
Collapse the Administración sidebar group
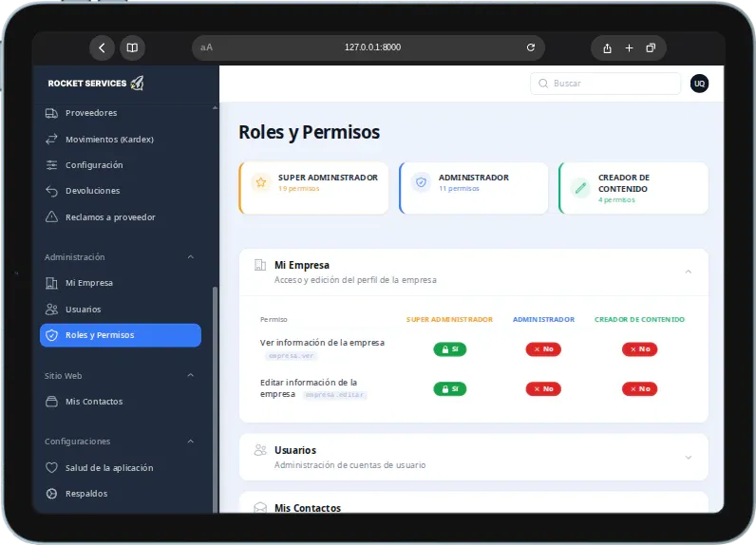tap(191, 257)
